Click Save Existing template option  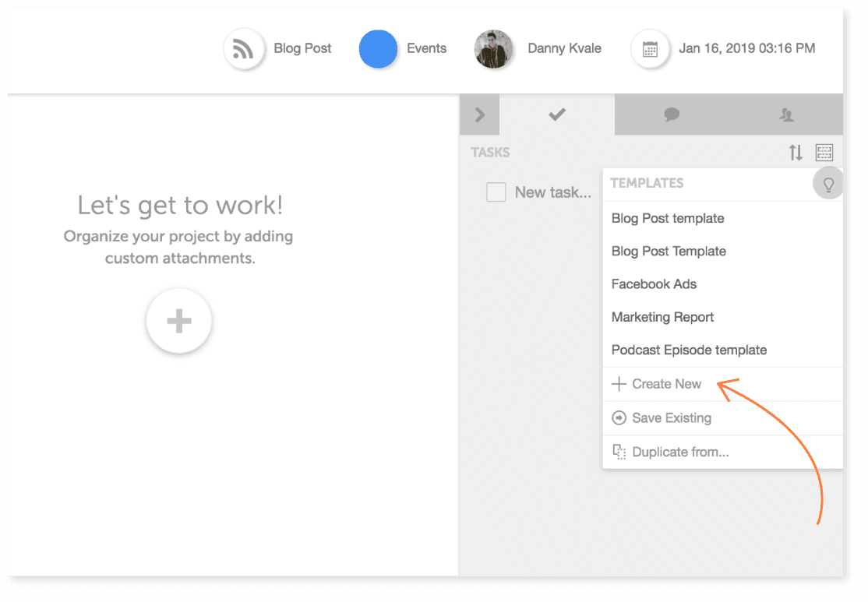point(722,417)
